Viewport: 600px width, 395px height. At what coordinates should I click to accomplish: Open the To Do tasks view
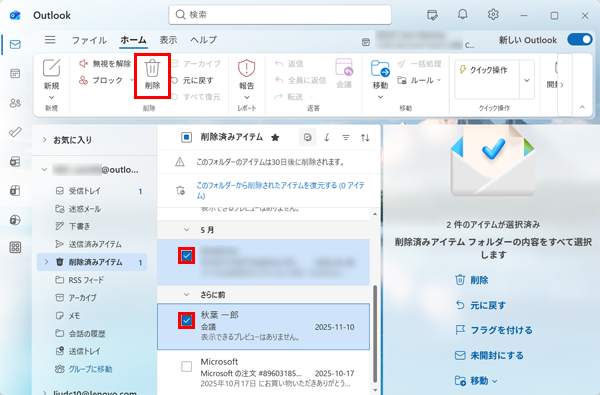tap(15, 132)
